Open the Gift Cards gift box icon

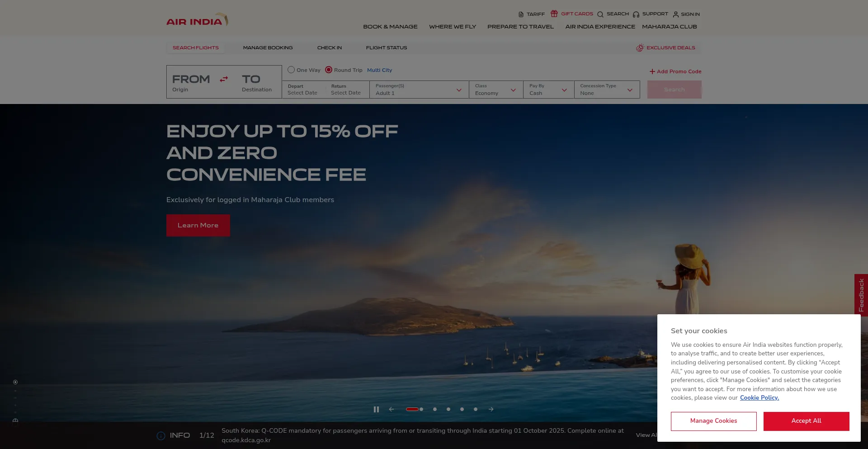point(554,14)
